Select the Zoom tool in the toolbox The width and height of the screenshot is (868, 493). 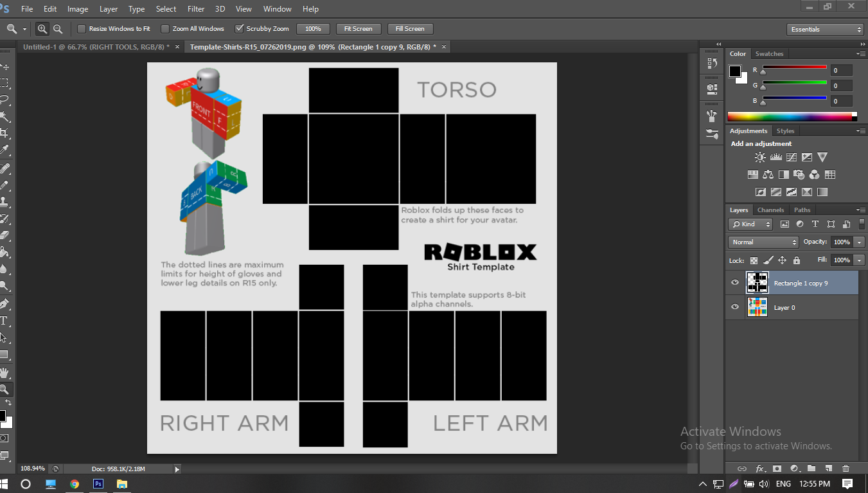point(4,389)
